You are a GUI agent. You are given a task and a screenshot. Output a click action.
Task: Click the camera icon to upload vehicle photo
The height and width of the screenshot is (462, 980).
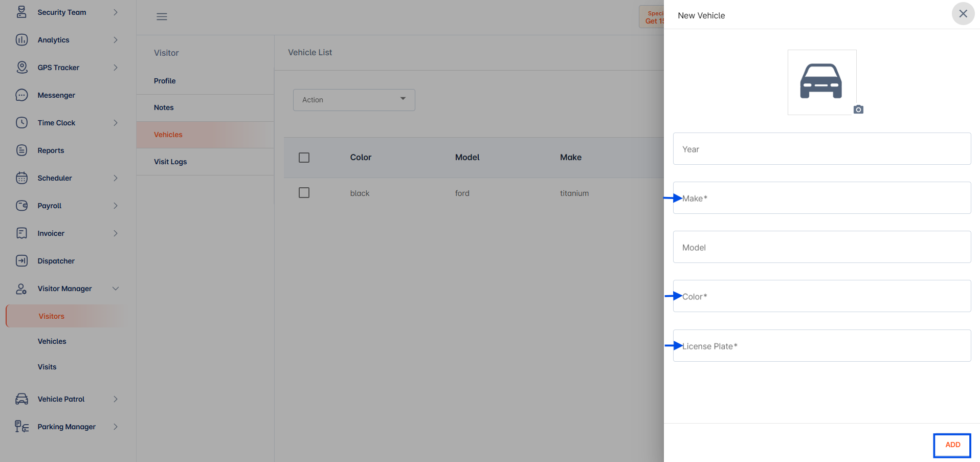coord(858,109)
